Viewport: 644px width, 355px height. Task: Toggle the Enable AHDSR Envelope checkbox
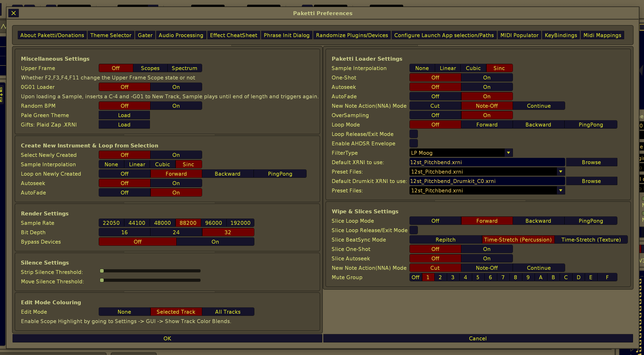(413, 143)
